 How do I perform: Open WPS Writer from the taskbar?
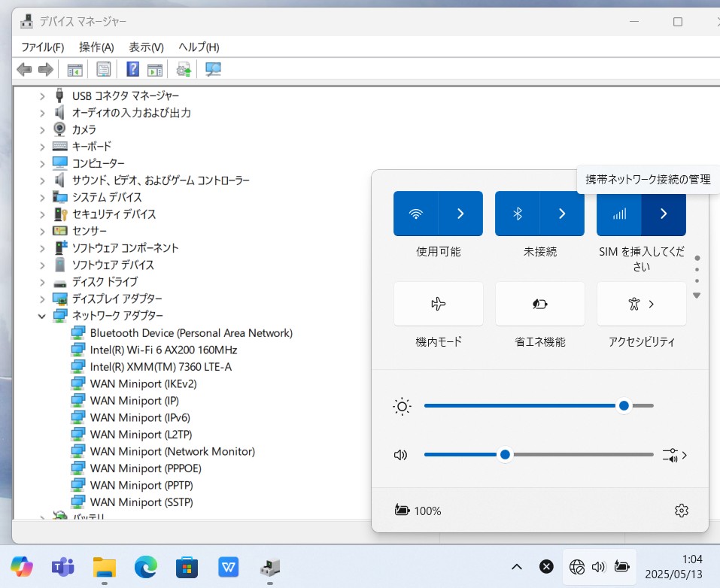[x=228, y=568]
